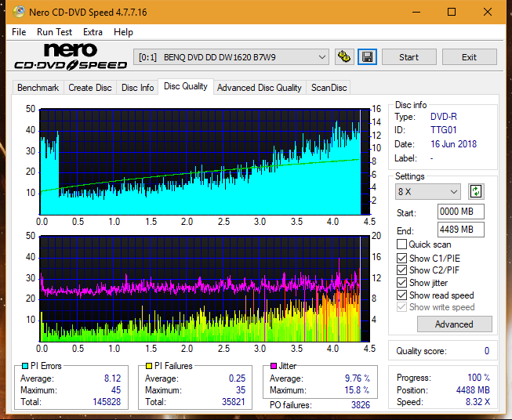Select the Disc Quality tab

186,86
